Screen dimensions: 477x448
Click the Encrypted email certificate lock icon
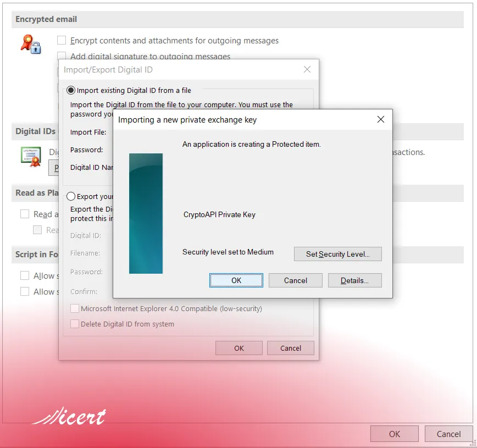(31, 44)
